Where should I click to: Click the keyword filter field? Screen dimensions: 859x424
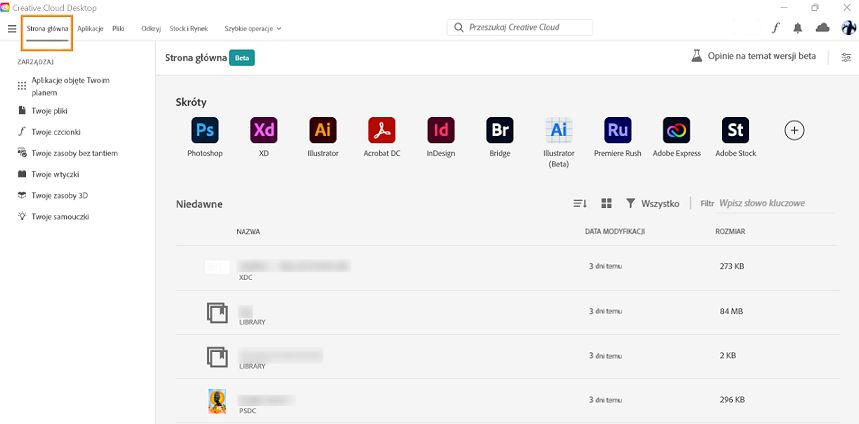tap(776, 203)
